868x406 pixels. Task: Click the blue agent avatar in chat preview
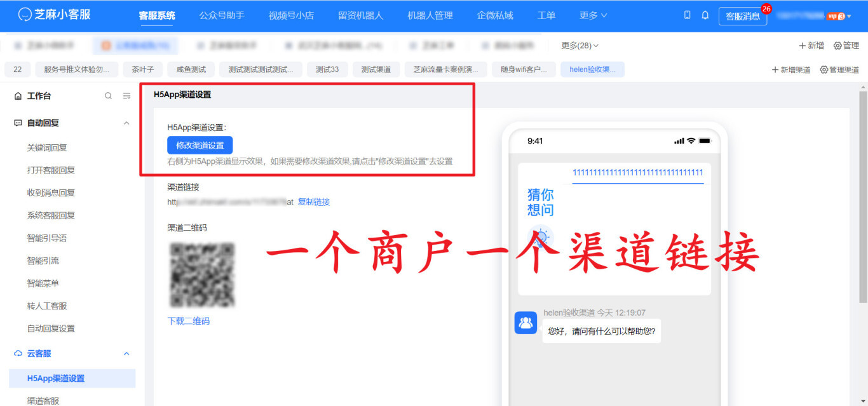(x=526, y=323)
